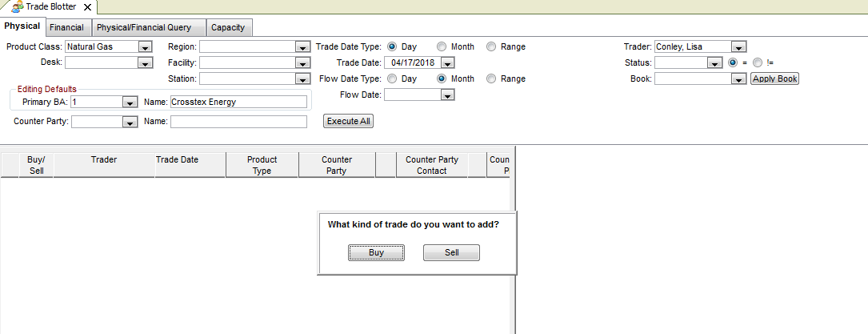
Task: Click the Apply Book button
Action: point(774,78)
